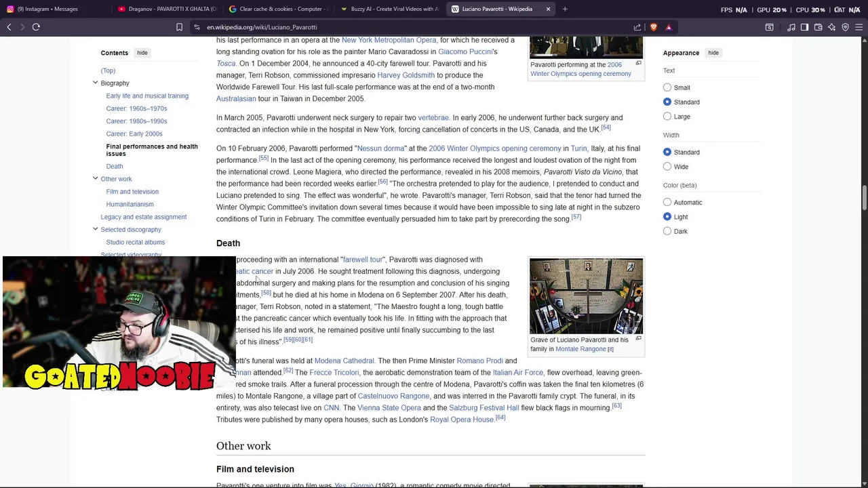This screenshot has height=488, width=868.
Task: Go to Humanitarianism in contents
Action: [130, 204]
